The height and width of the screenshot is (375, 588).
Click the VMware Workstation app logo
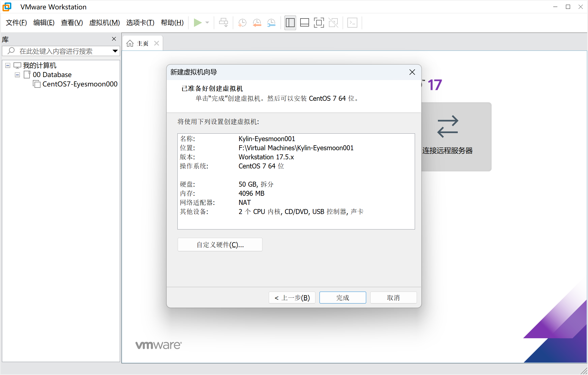(7, 7)
